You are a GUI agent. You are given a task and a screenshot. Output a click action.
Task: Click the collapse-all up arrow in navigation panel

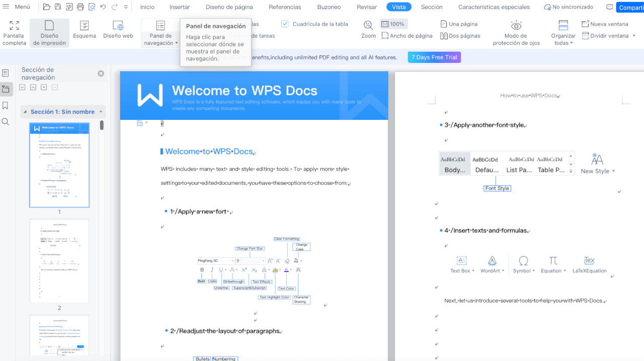coord(33,87)
